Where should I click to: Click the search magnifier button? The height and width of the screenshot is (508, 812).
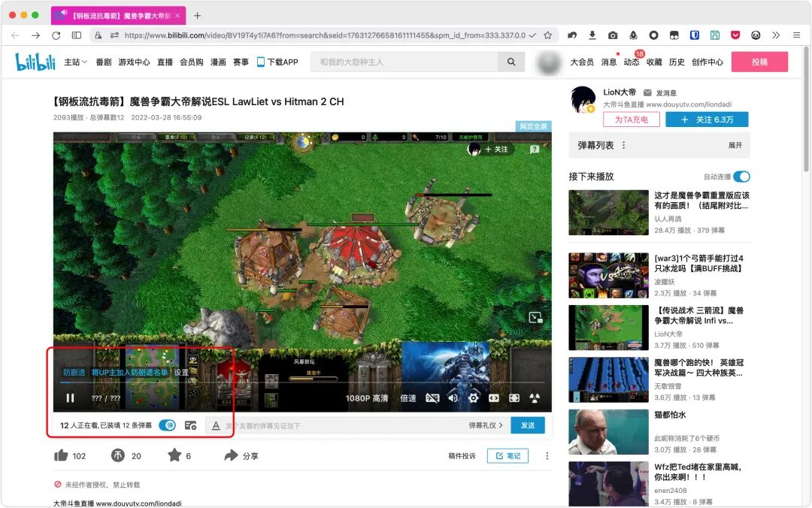511,62
